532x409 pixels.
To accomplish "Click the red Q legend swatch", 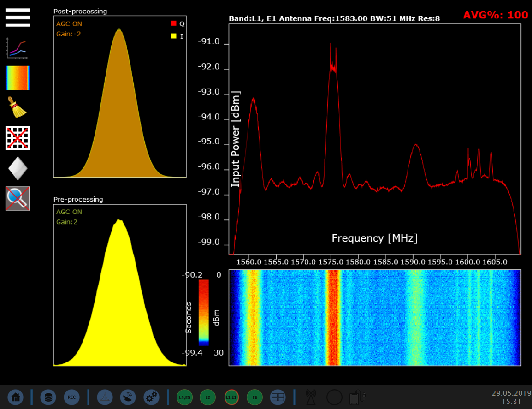I will click(174, 24).
